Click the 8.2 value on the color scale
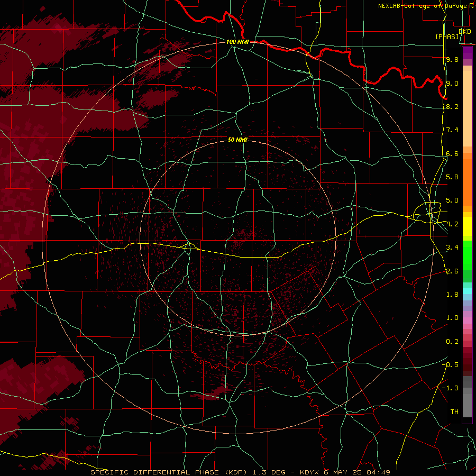476x476 pixels. point(452,106)
